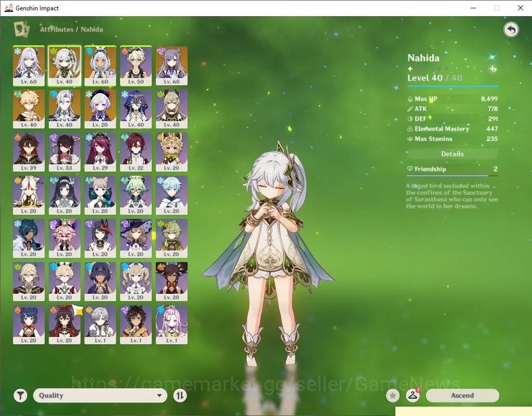Screen dimensions: 532x416
Task: Select Kujou Sara's red-mask portrait
Action: click(100, 238)
